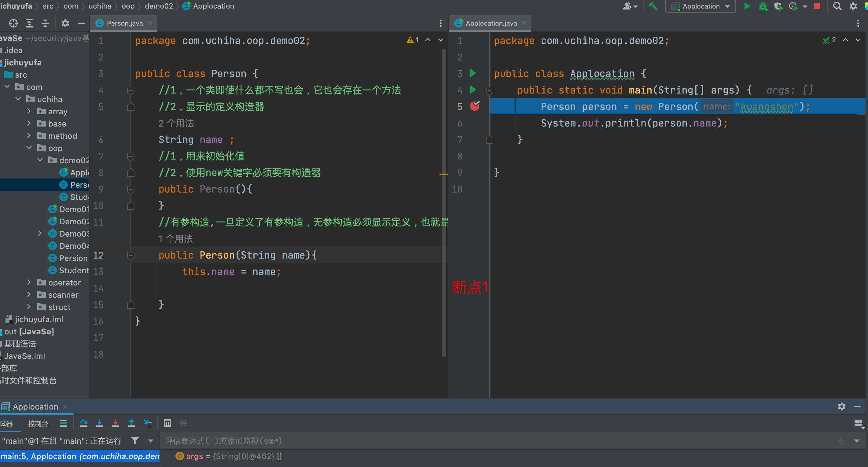Click Run to Cursor icon
Screen dimensions: 868x467
[148, 423]
